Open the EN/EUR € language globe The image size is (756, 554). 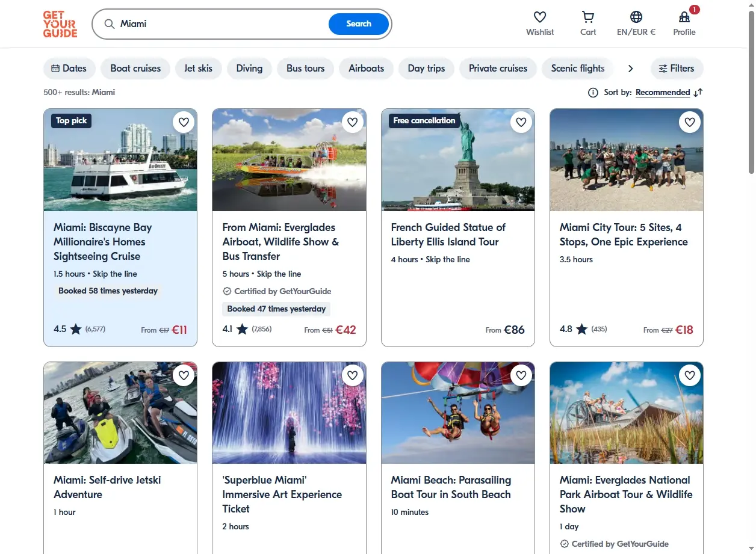[636, 17]
